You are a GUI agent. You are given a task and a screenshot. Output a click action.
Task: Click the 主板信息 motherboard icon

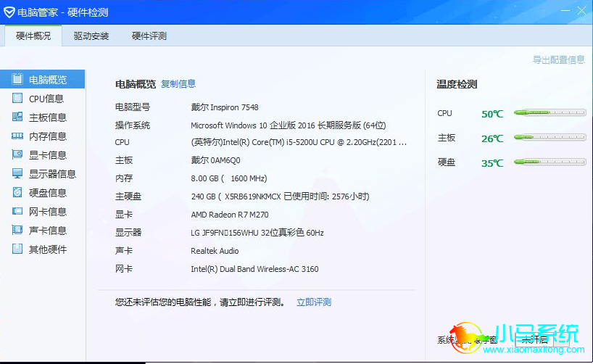(x=17, y=117)
